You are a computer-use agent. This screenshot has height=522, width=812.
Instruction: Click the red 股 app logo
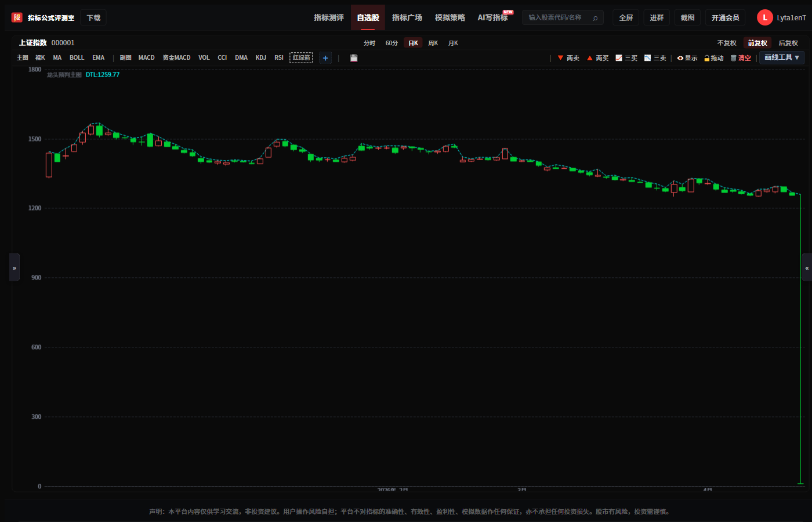[x=17, y=17]
